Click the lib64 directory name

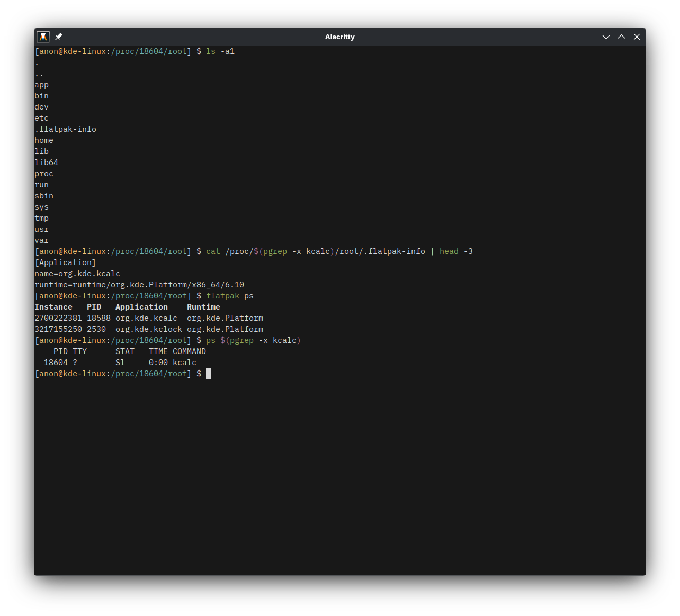(46, 162)
